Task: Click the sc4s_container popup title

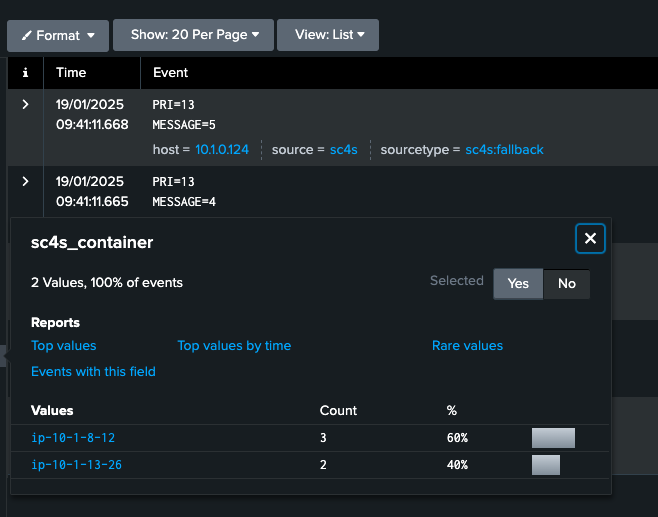Action: point(92,243)
